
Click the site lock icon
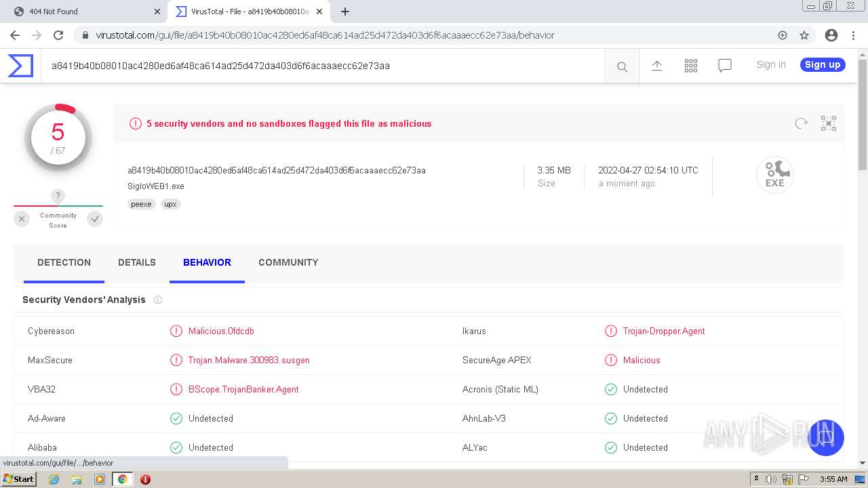85,35
